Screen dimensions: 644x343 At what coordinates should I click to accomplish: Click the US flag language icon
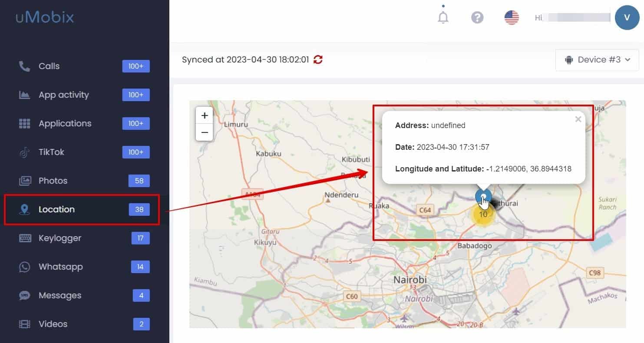[512, 18]
